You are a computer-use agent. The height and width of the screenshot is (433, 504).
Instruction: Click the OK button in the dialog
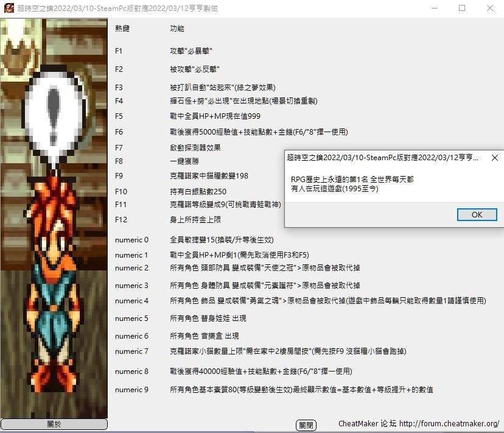pyautogui.click(x=477, y=214)
